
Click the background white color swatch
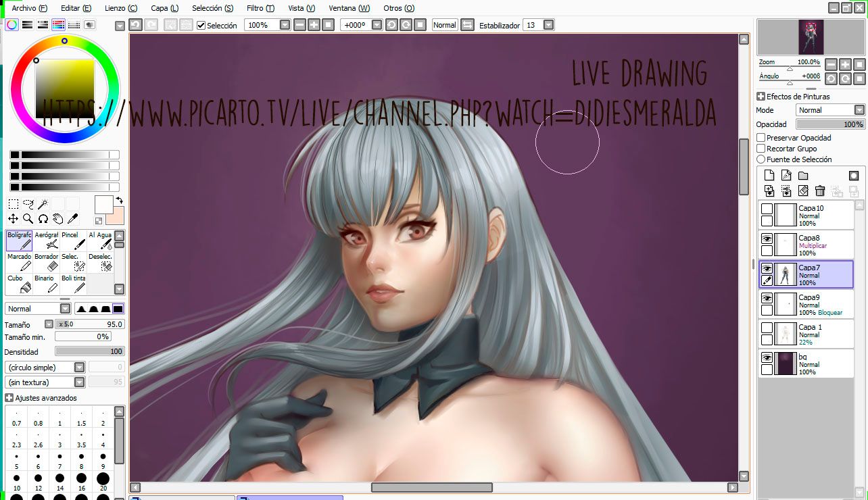(x=104, y=204)
